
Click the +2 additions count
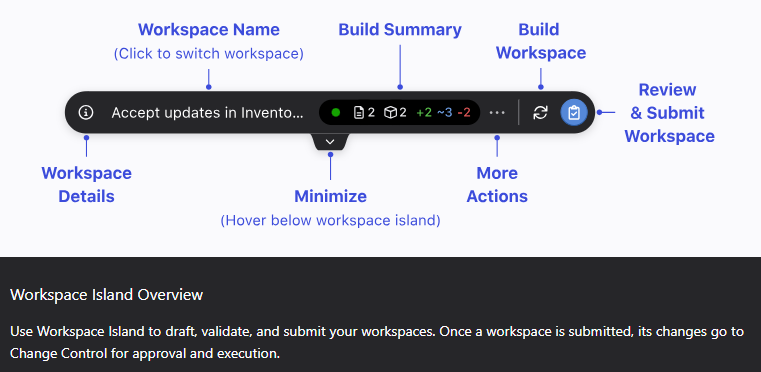(x=424, y=113)
